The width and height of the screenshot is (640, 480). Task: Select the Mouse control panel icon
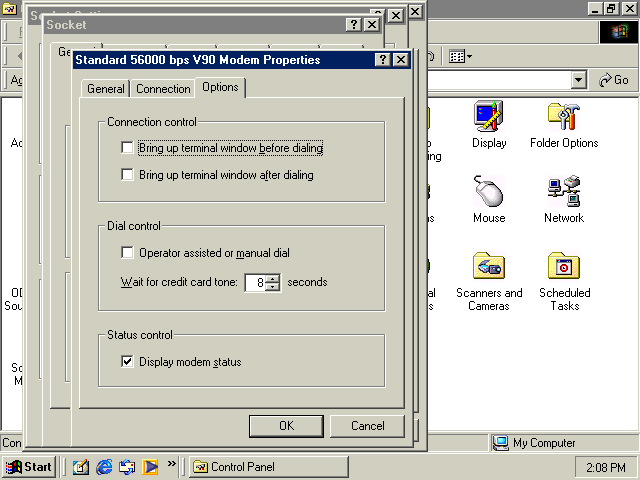(489, 199)
